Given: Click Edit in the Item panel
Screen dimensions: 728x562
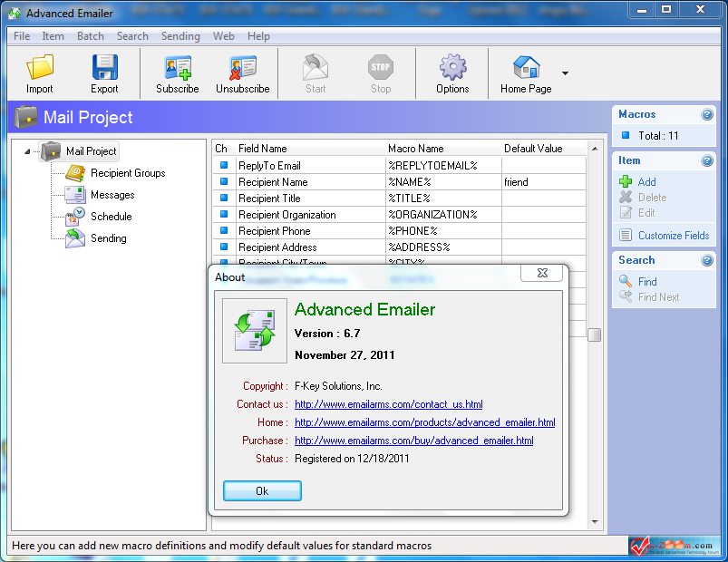Looking at the screenshot, I should [x=646, y=212].
